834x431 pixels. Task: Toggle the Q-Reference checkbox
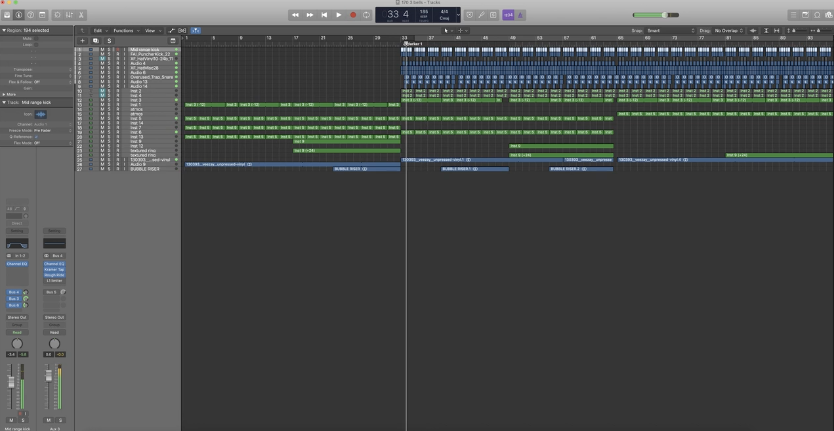[36, 137]
